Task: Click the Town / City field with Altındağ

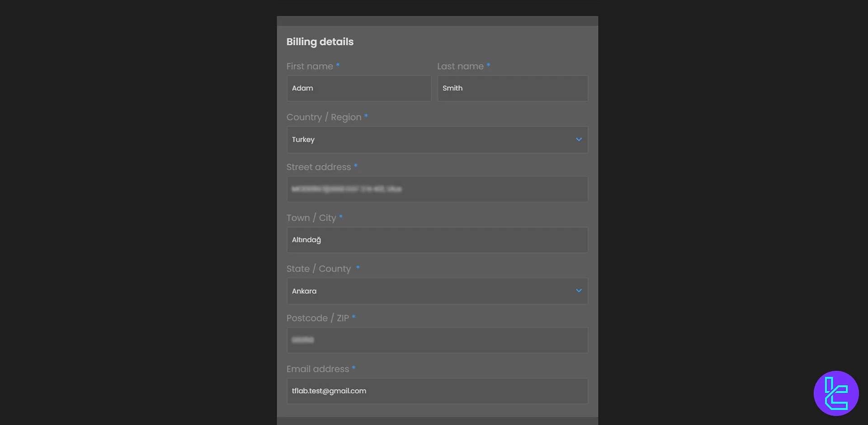Action: coord(437,240)
